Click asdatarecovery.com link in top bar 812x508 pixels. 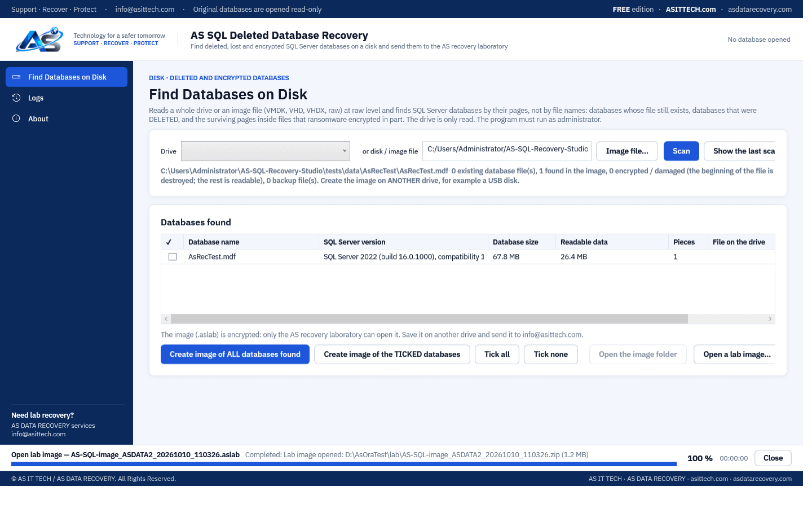tap(760, 9)
